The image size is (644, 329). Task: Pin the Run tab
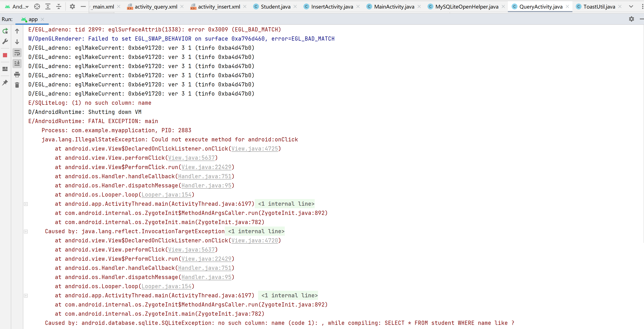click(5, 83)
